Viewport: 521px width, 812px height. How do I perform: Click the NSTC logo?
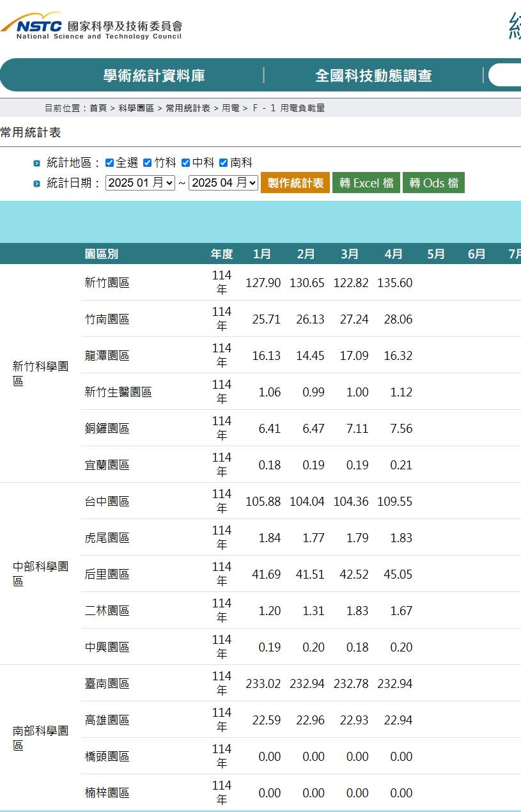coord(91,26)
